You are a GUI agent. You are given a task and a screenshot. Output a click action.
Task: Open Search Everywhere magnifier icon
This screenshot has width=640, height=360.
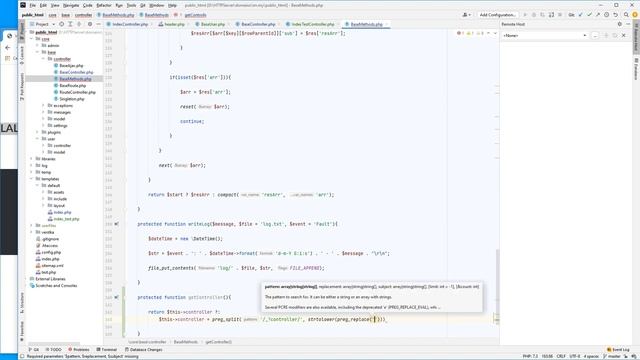click(626, 15)
